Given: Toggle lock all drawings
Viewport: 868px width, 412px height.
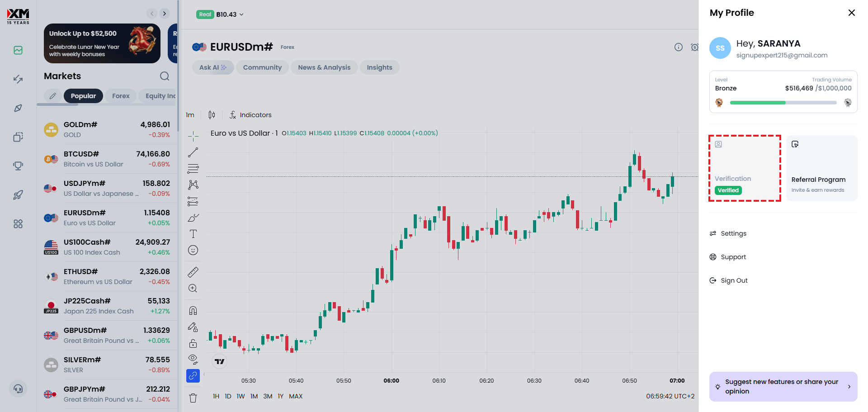Looking at the screenshot, I should pyautogui.click(x=193, y=343).
